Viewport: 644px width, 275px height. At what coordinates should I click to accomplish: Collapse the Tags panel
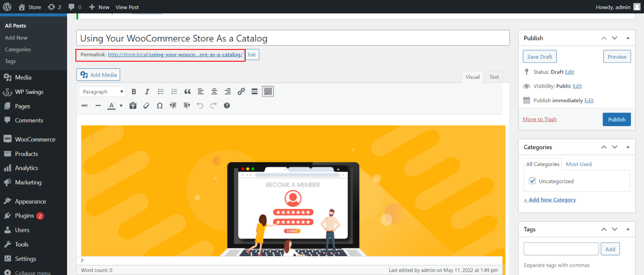[628, 229]
